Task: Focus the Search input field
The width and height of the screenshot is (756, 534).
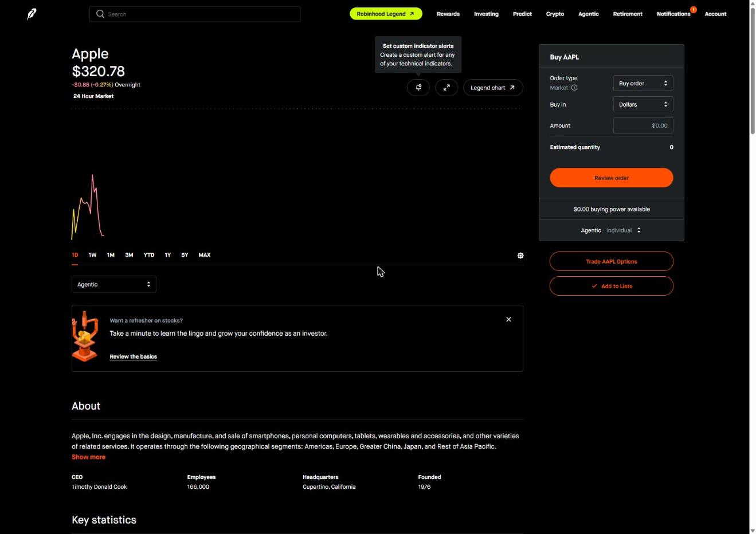Action: 195,14
